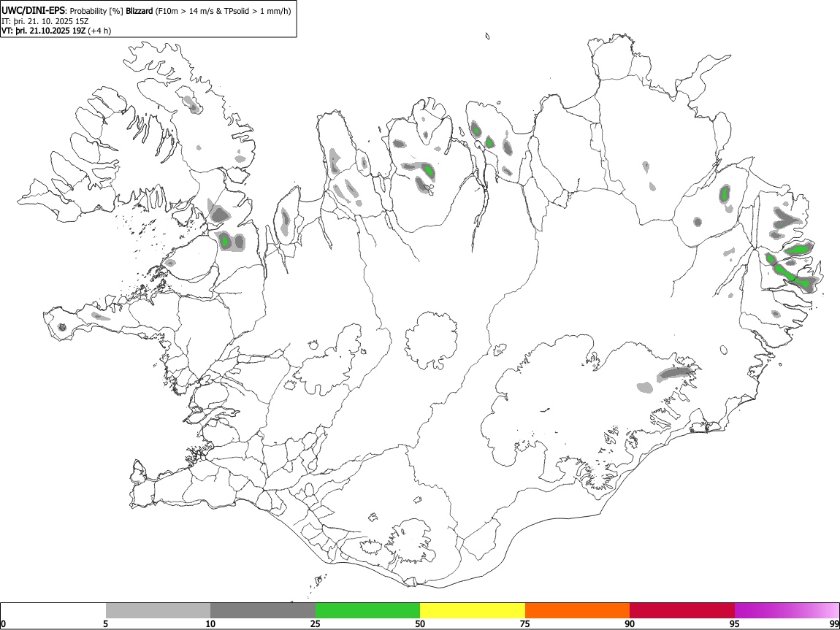
Task: Click the light gray 5-10% legend swatch
Action: (158, 611)
